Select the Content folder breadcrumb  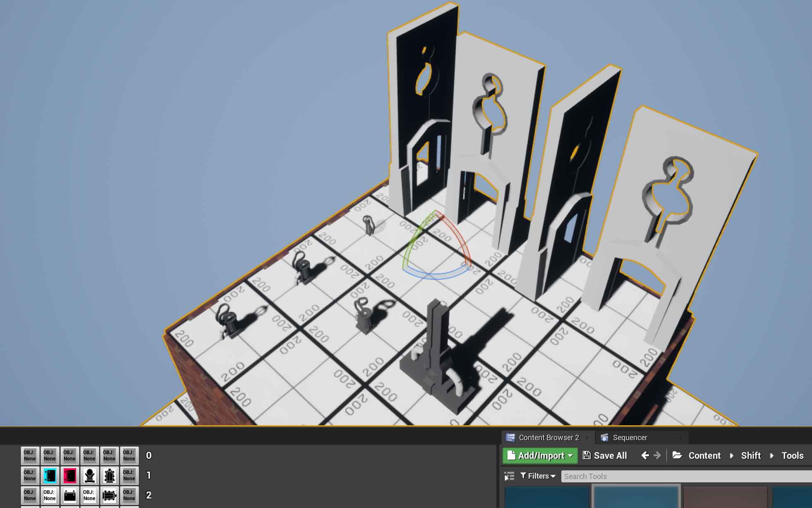click(x=703, y=455)
